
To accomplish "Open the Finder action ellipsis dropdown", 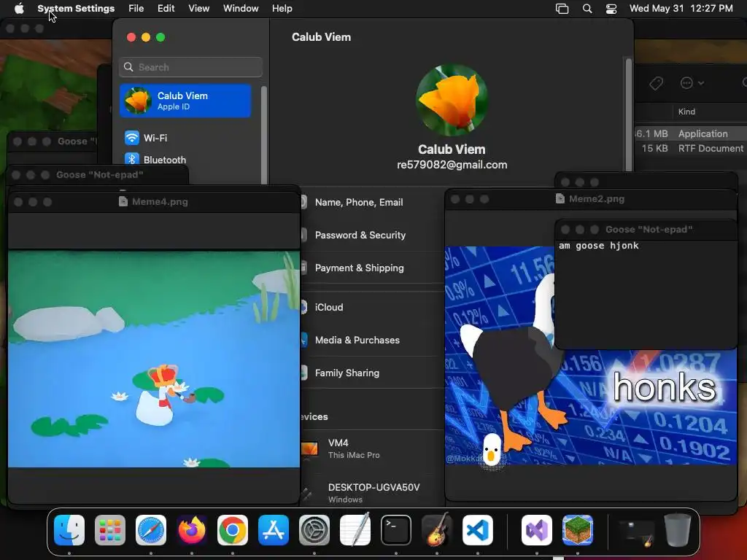I will click(692, 83).
